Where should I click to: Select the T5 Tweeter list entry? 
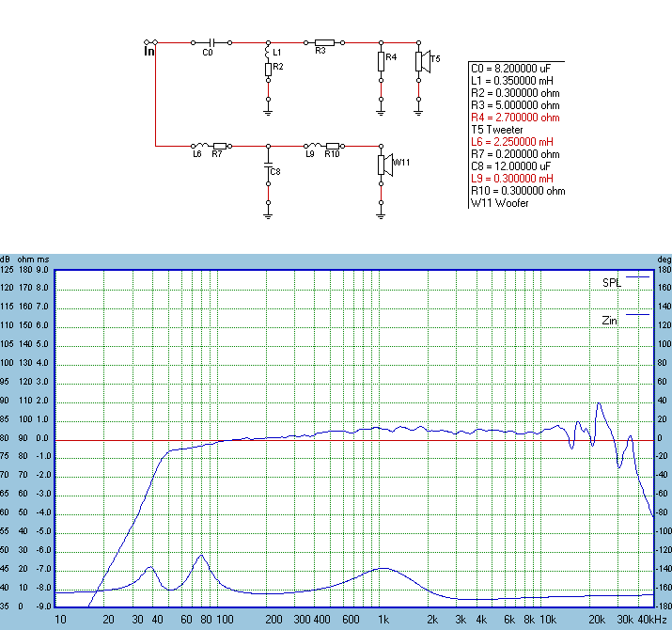pyautogui.click(x=498, y=130)
